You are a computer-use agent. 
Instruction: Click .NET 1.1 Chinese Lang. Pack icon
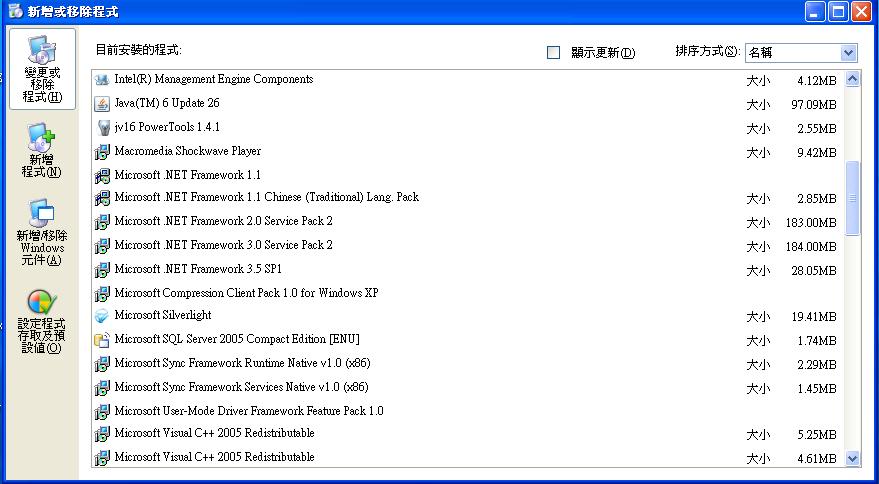pos(102,198)
